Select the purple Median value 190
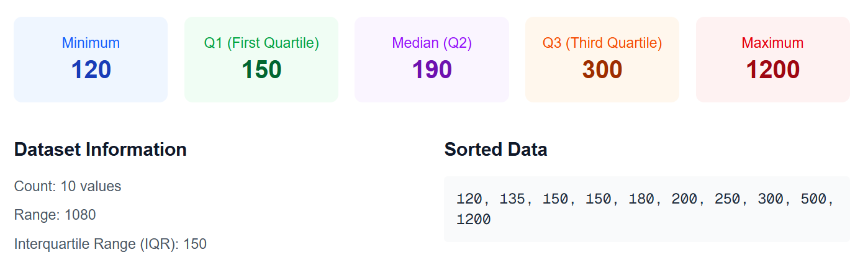Image resolution: width=868 pixels, height=265 pixels. pyautogui.click(x=432, y=70)
